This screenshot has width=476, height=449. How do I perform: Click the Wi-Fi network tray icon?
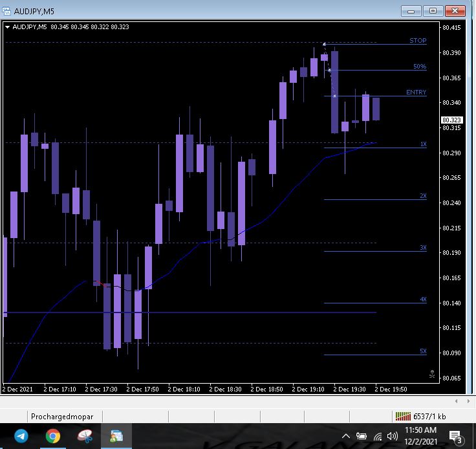tap(378, 437)
